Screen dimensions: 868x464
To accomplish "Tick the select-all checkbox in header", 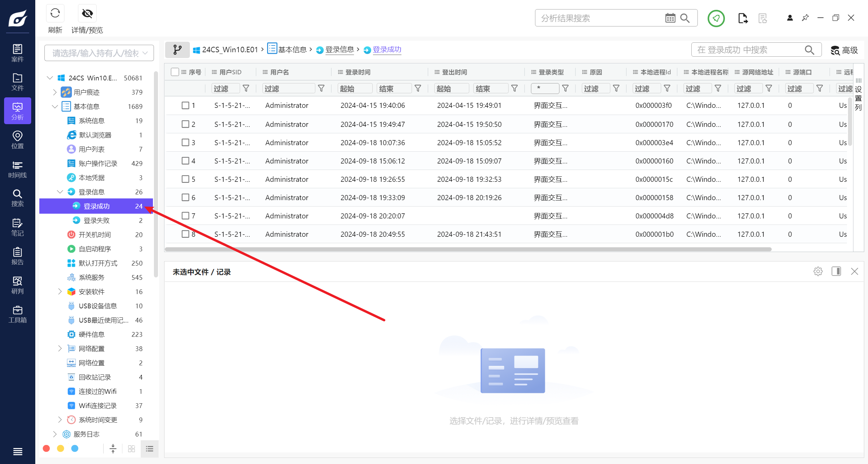I will pos(175,72).
